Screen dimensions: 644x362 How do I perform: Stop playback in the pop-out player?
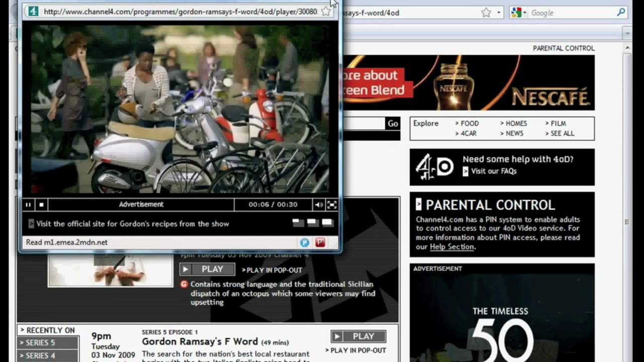(x=41, y=205)
